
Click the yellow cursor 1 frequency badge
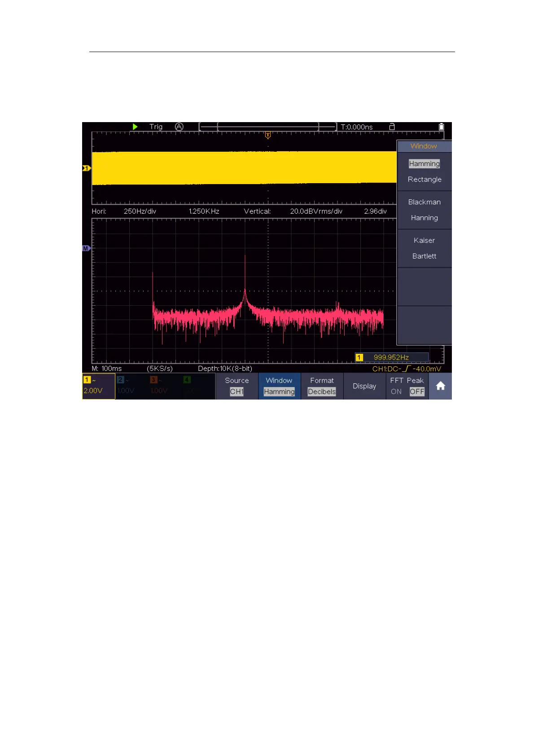[359, 357]
